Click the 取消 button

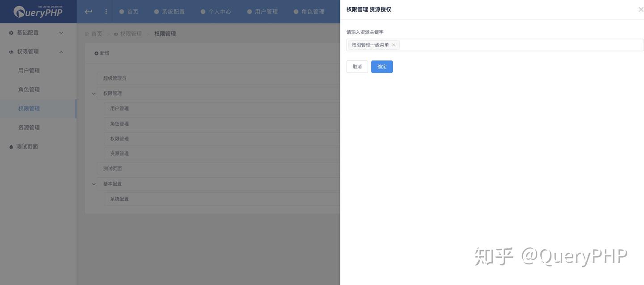357,67
